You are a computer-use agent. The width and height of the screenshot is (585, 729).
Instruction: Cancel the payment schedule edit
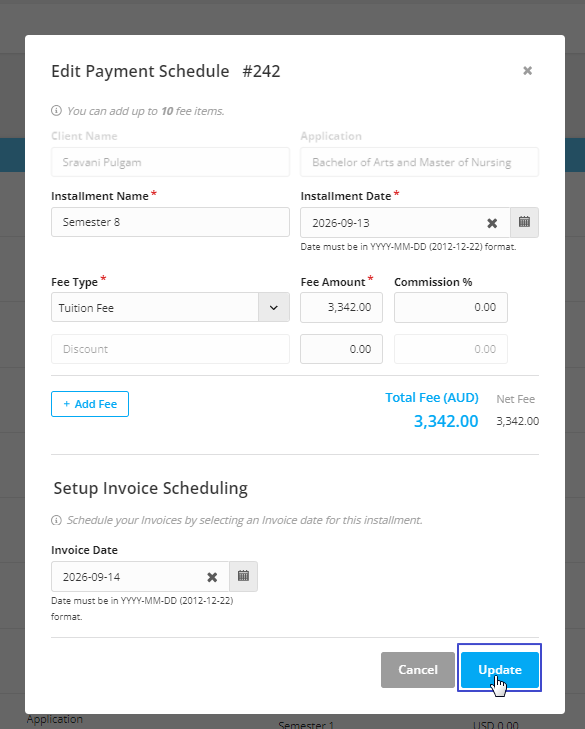(x=418, y=669)
